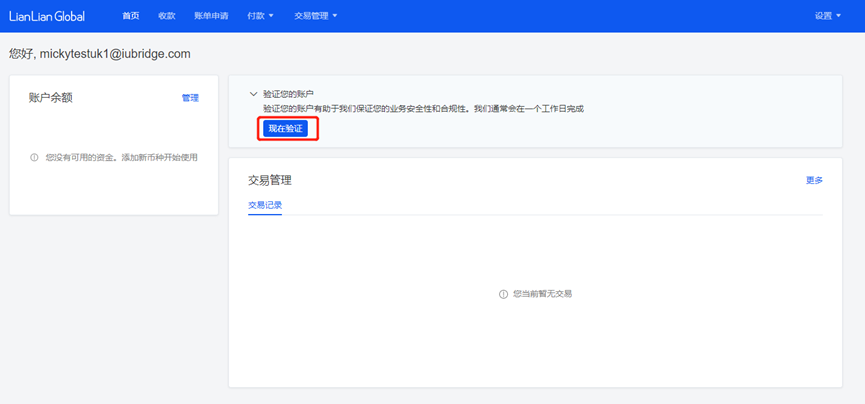Click the info icon beside 您当前暂无交易
The image size is (865, 404).
coord(503,294)
